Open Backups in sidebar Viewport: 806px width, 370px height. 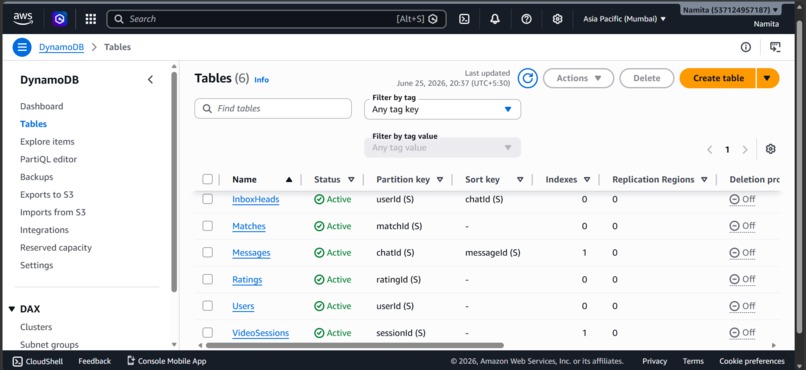(x=36, y=177)
